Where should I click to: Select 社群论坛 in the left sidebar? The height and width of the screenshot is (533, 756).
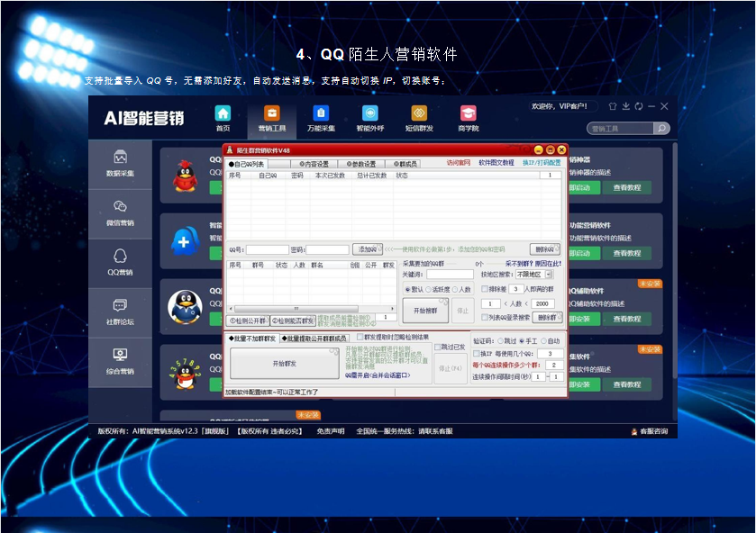pos(120,312)
